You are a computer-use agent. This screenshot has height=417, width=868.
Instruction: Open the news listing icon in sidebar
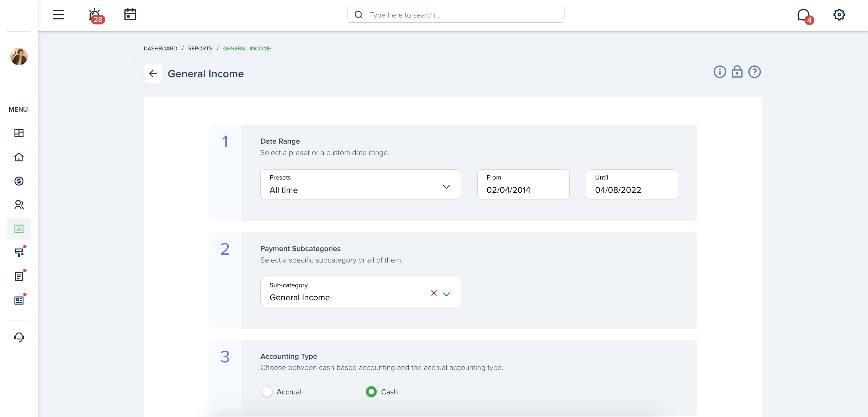pyautogui.click(x=20, y=300)
